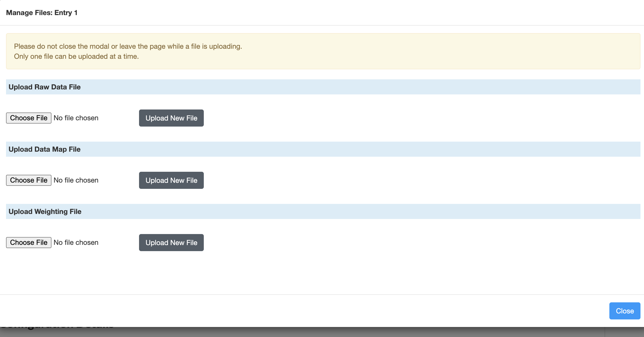Click 'No file chosen' in Data Map section
The image size is (644, 337).
click(x=76, y=180)
